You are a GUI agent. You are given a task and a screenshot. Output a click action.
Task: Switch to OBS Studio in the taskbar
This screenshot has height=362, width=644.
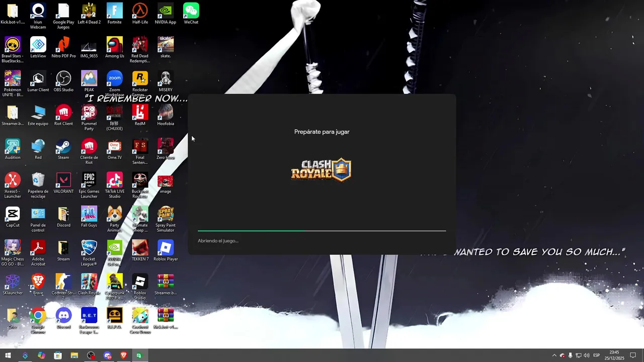(91, 355)
